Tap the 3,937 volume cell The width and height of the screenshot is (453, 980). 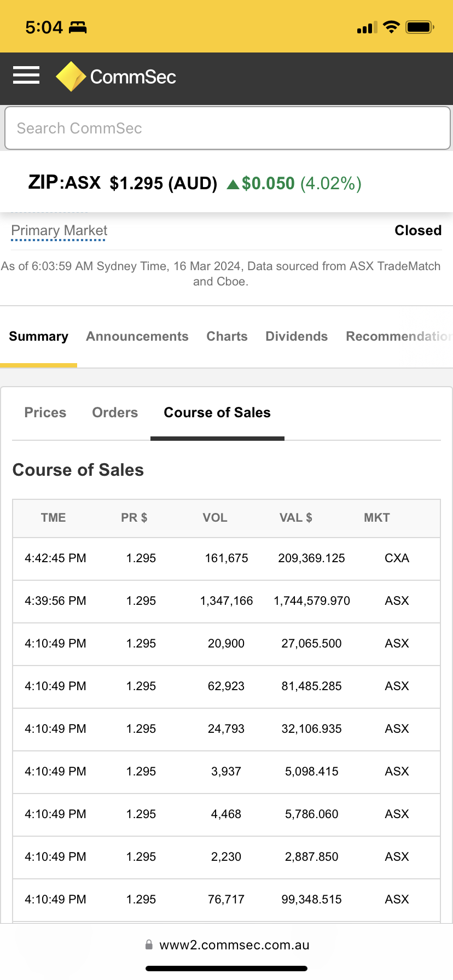[x=226, y=772]
